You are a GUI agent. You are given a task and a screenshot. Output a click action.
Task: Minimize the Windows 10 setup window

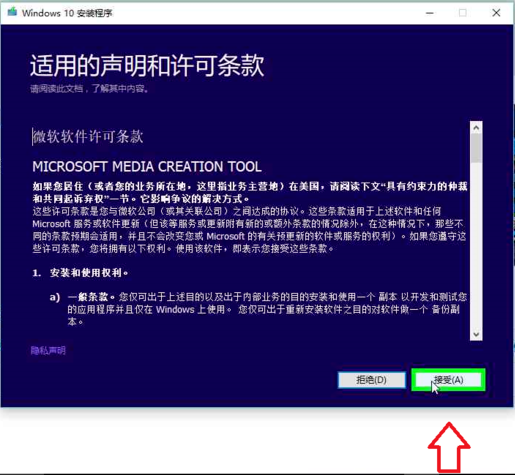click(x=430, y=13)
